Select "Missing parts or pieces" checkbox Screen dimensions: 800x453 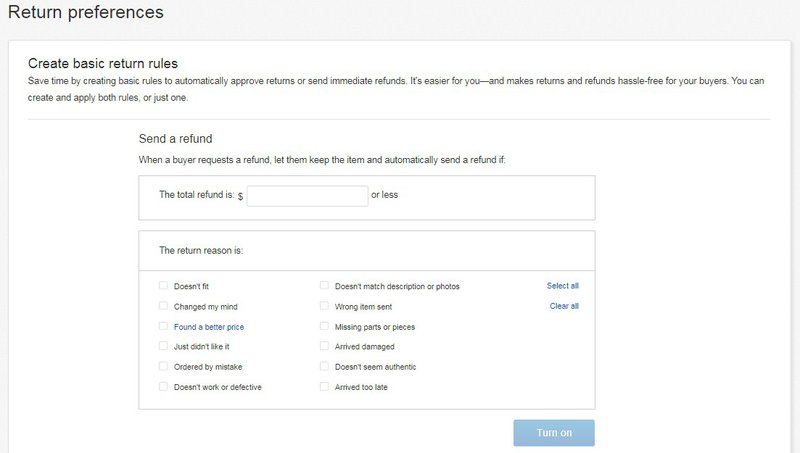[324, 327]
